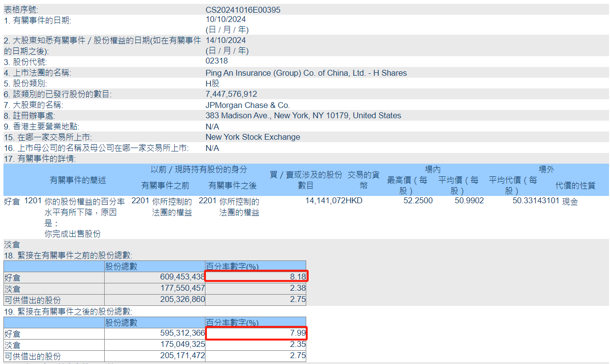This screenshot has width=610, height=364.
Task: Click the post-event short position total 175,049,325
Action: 182,345
